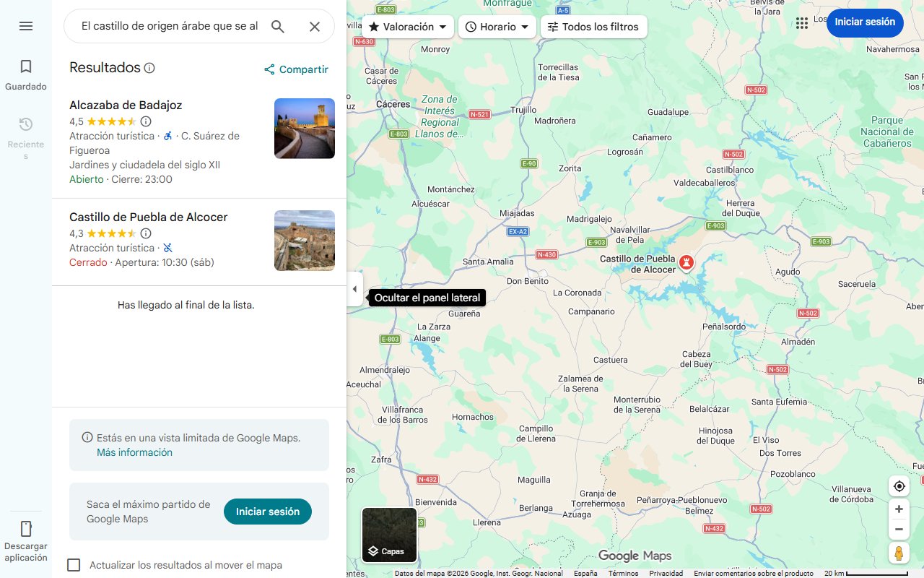Click the Iniciar sesión button
The width and height of the screenshot is (924, 578).
865,22
